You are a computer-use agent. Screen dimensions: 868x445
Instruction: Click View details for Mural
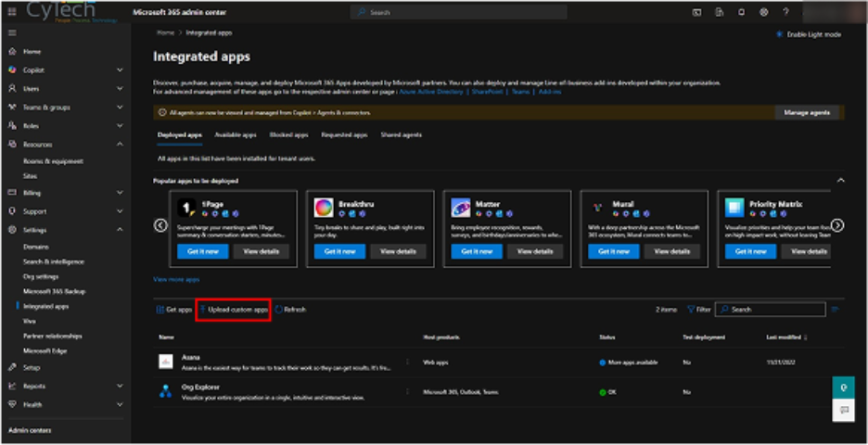[672, 251]
